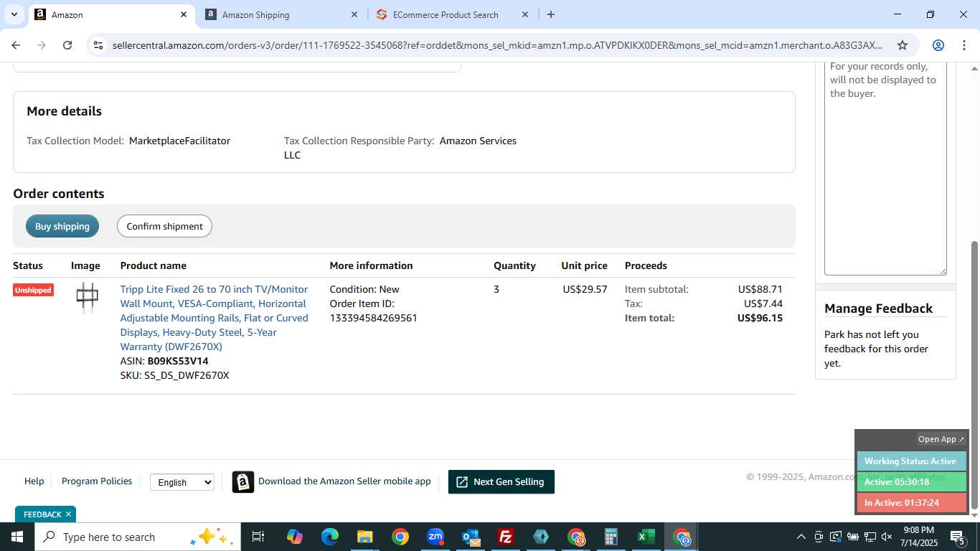980x551 pixels.
Task: Click the Order Item ID 133394584269561
Action: coord(373,318)
